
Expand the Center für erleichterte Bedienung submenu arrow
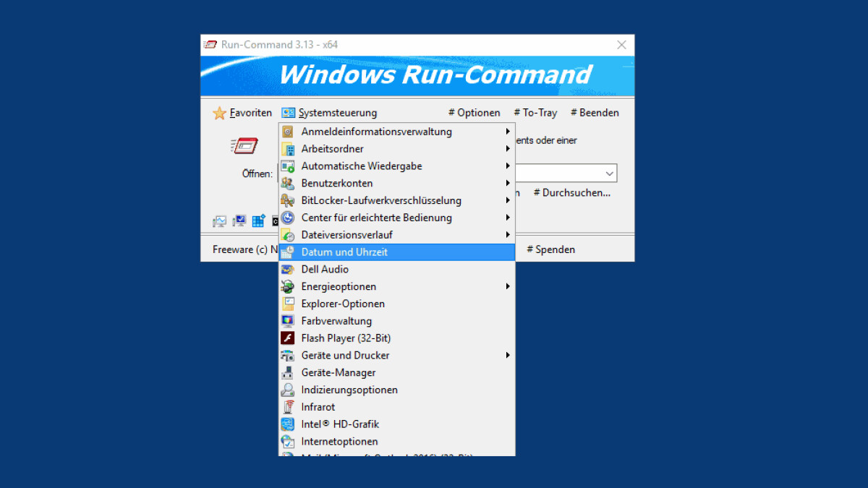coord(508,218)
